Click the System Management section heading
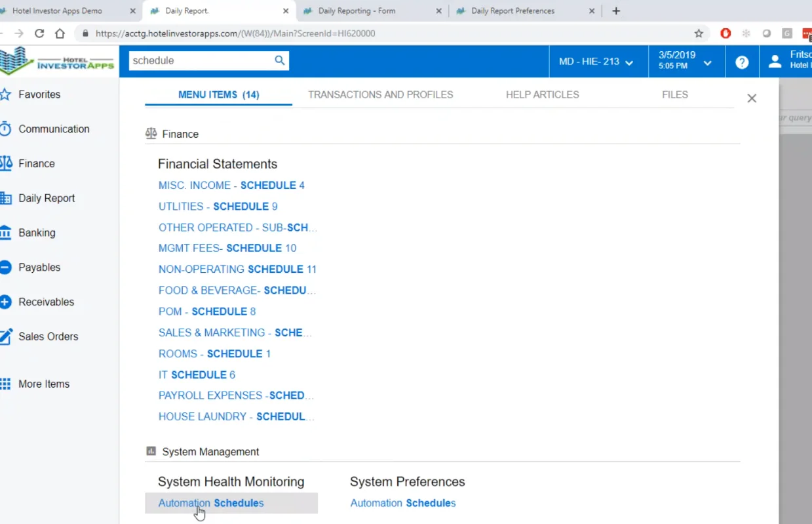 pyautogui.click(x=210, y=452)
